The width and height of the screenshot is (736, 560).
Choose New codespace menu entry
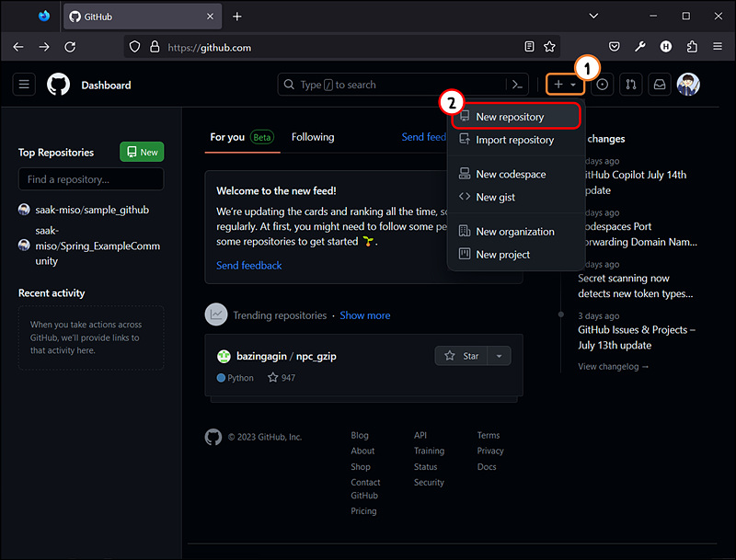pos(516,174)
